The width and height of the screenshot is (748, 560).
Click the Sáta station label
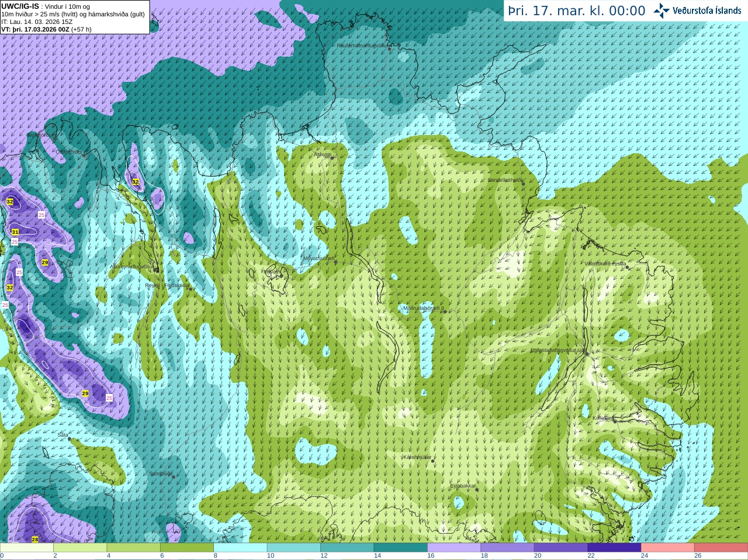click(x=63, y=435)
